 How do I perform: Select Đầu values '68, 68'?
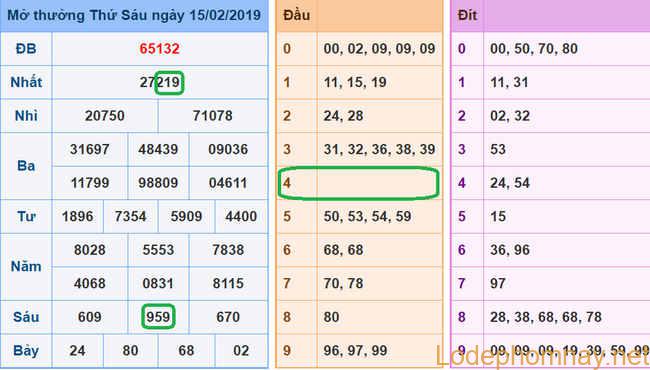343,250
